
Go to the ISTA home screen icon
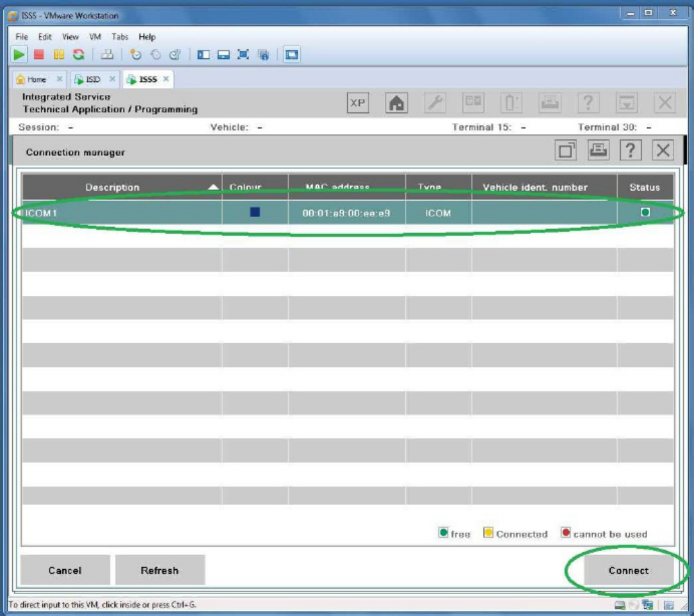[396, 103]
